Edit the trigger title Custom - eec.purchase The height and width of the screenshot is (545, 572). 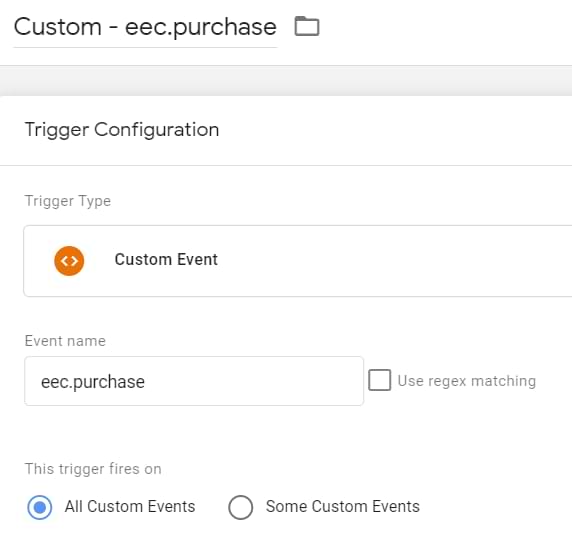145,27
